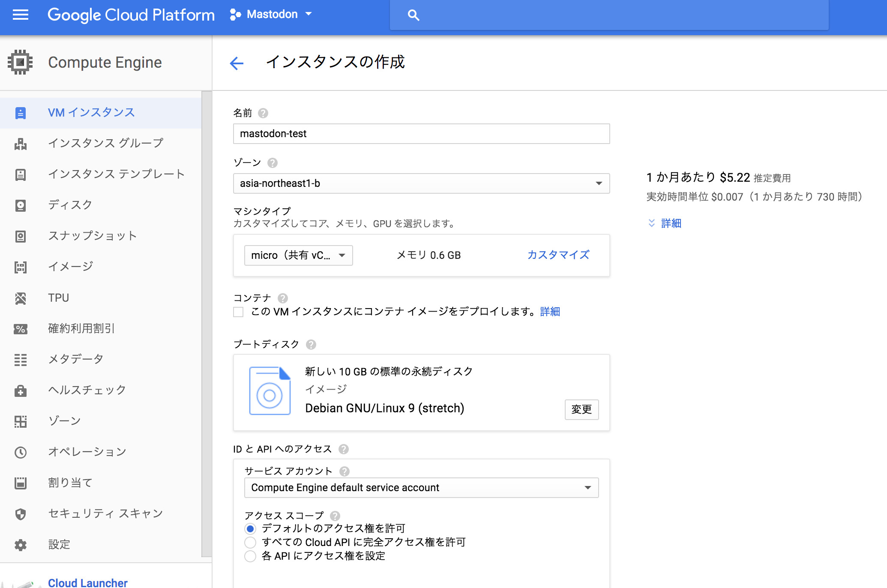Click the ブートディスク help question icon
The height and width of the screenshot is (588, 887).
[x=311, y=345]
